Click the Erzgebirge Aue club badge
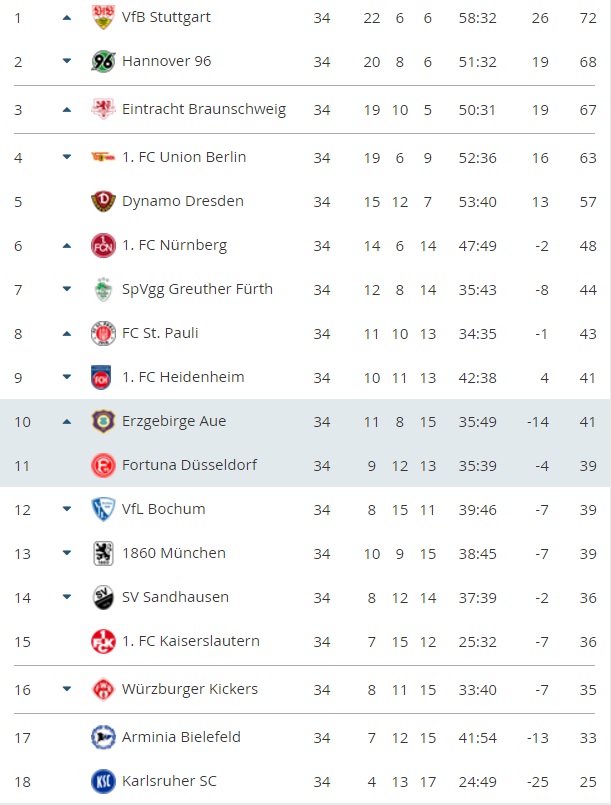This screenshot has height=805, width=611. [103, 421]
